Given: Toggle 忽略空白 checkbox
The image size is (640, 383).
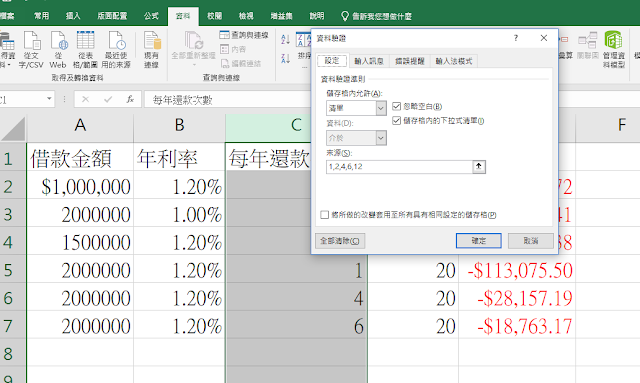Looking at the screenshot, I should (x=396, y=107).
